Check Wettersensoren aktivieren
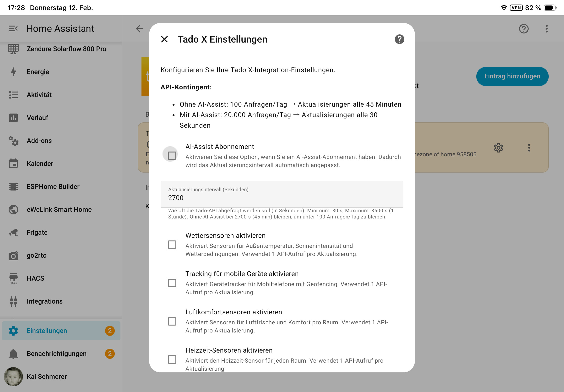The height and width of the screenshot is (392, 564). (x=172, y=245)
